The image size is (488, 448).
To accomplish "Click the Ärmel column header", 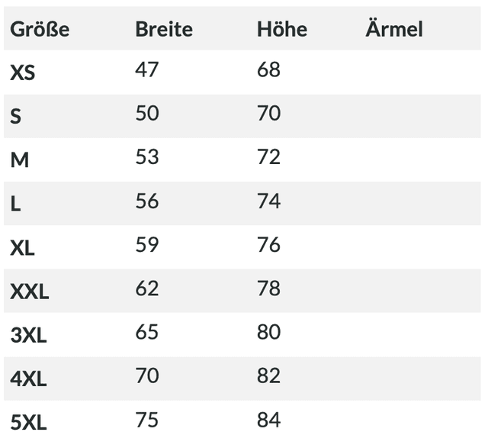I will pos(394,30).
